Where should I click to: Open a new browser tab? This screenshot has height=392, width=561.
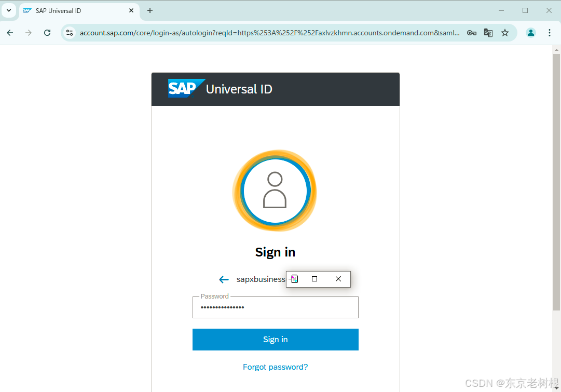point(150,11)
